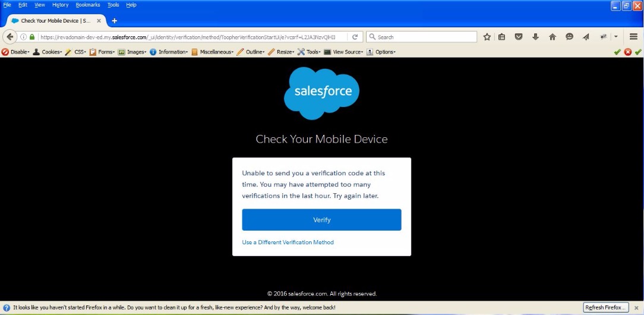This screenshot has width=644, height=315.
Task: Open the View menu
Action: coord(40,5)
